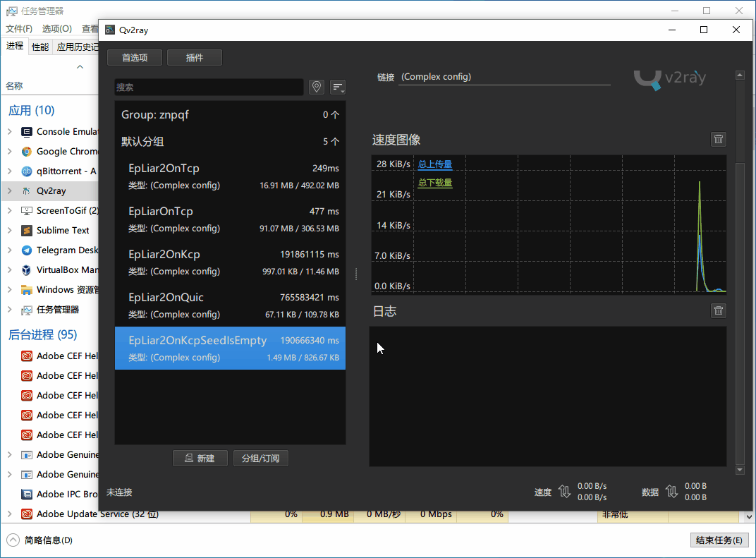Click the 新建 button to create a connection
This screenshot has height=558, width=756.
[x=200, y=458]
